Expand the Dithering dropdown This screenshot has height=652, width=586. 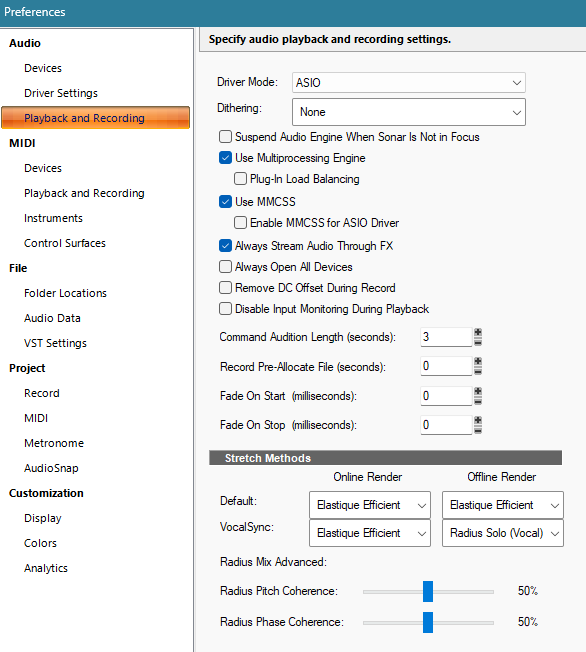(409, 112)
